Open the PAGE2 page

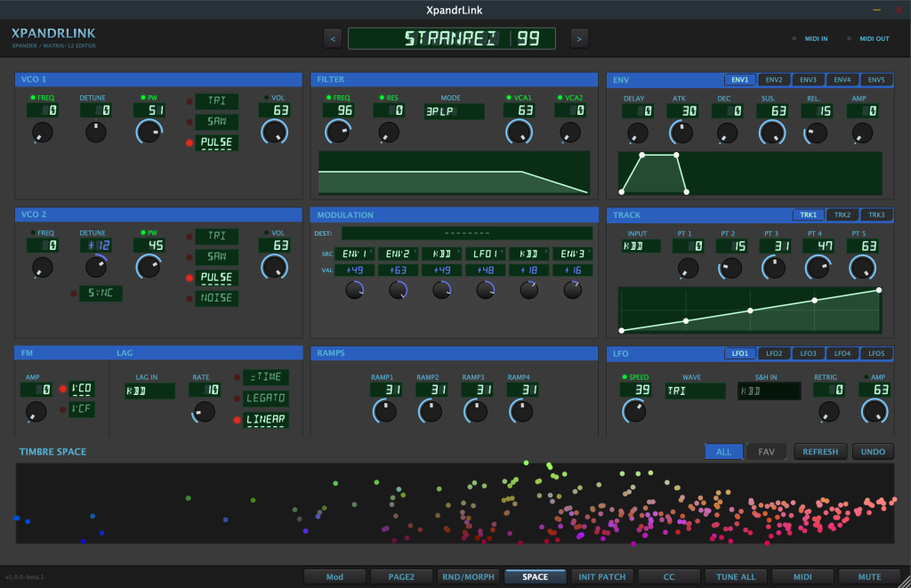(401, 577)
